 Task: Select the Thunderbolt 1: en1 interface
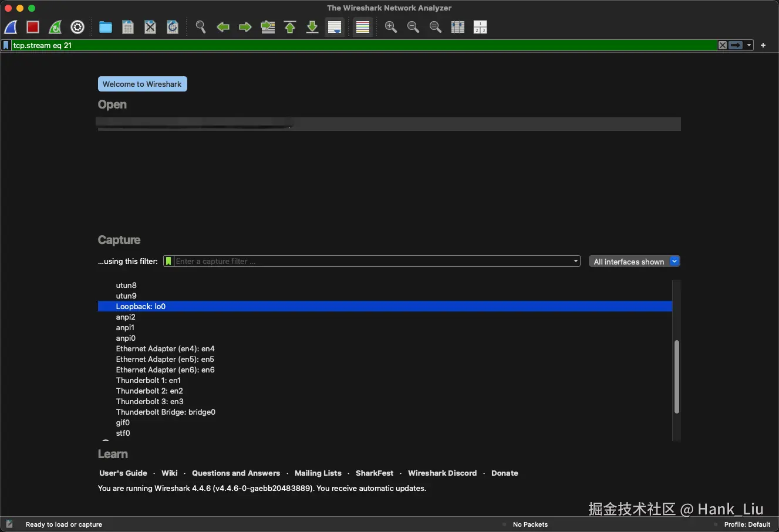pyautogui.click(x=385, y=381)
